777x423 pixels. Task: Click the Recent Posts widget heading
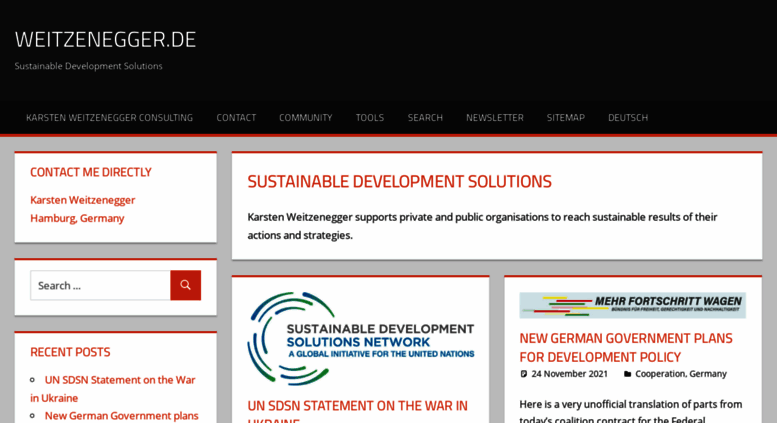(x=70, y=352)
